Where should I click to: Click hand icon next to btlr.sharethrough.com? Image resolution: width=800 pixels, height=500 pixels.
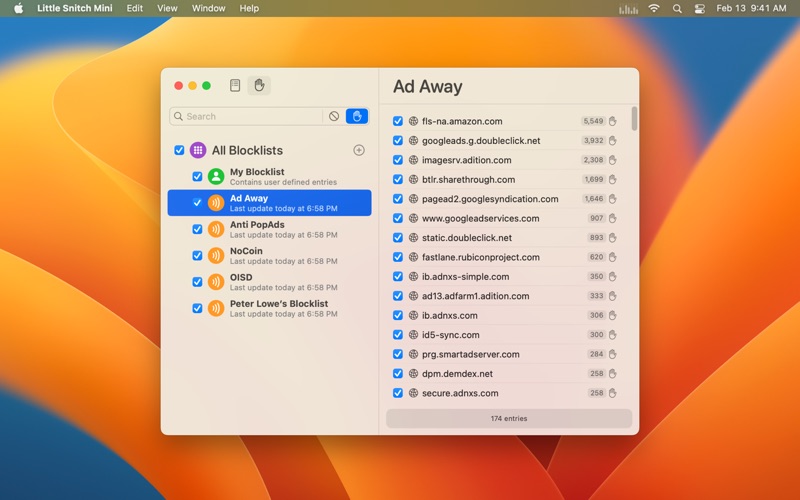click(x=613, y=179)
